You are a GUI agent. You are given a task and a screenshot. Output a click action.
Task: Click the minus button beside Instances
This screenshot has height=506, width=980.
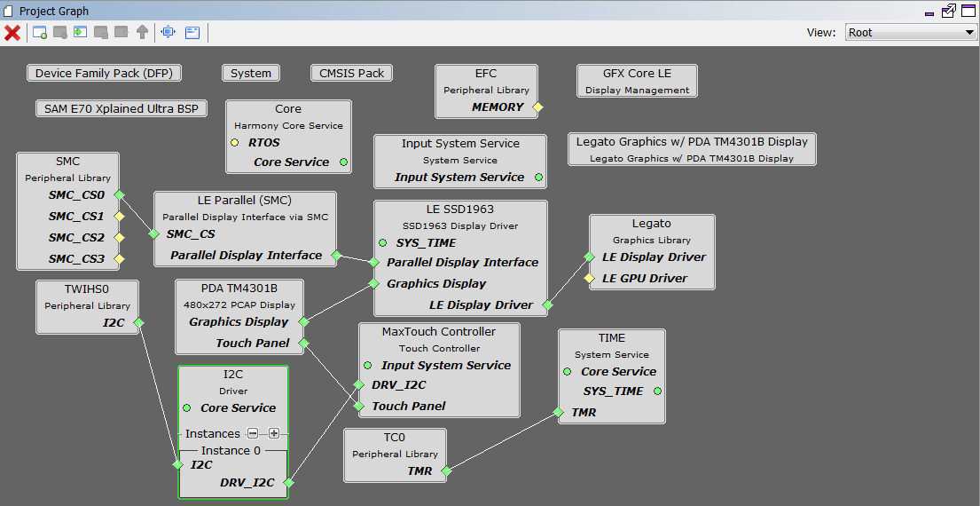click(253, 433)
